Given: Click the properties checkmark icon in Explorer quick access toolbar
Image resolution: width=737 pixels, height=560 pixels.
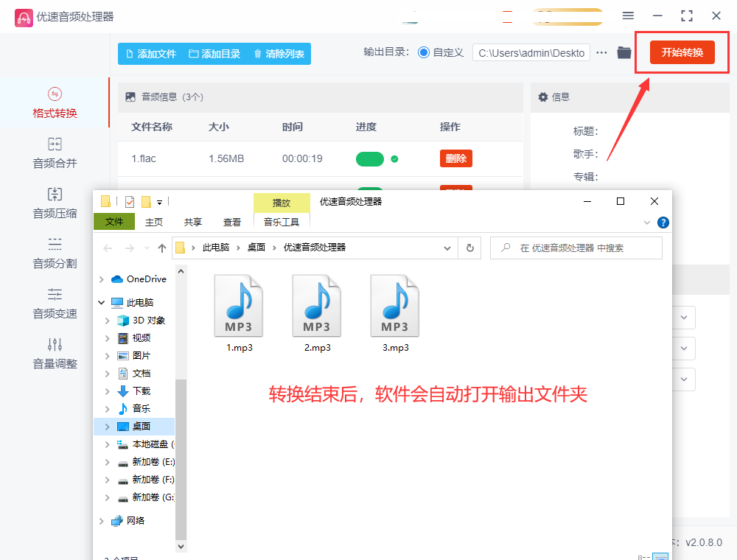Looking at the screenshot, I should (130, 202).
